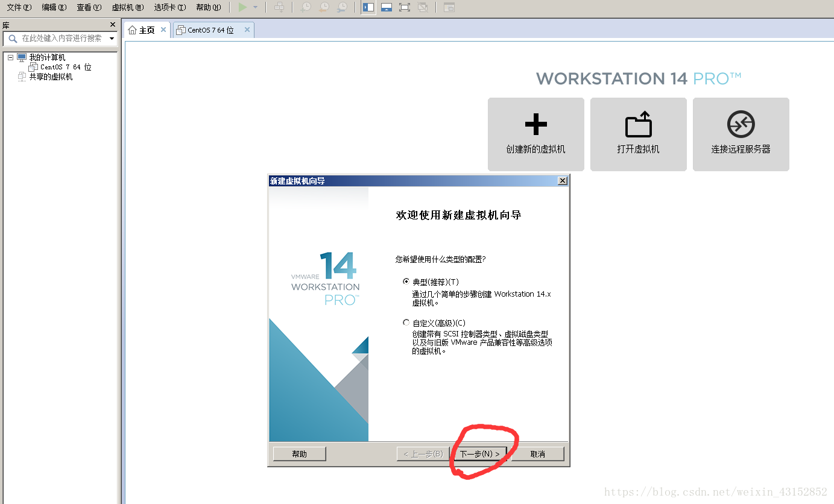The height and width of the screenshot is (504, 834).
Task: Select the 典型(推荐) radio button
Action: [406, 282]
